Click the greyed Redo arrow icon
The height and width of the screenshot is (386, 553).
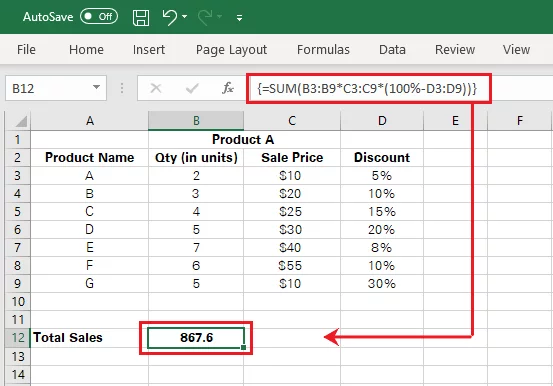tap(205, 17)
